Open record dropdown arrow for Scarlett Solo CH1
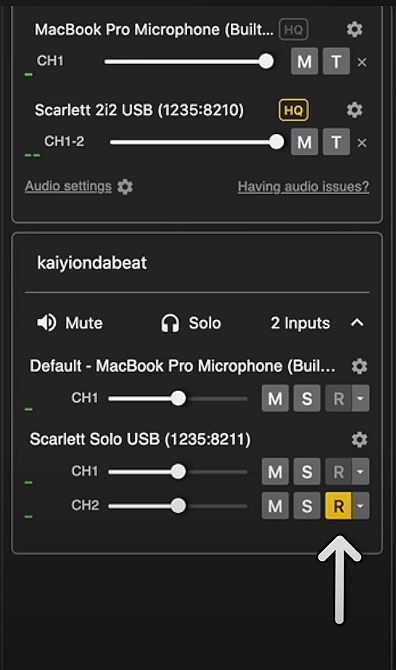The width and height of the screenshot is (396, 670). point(361,471)
